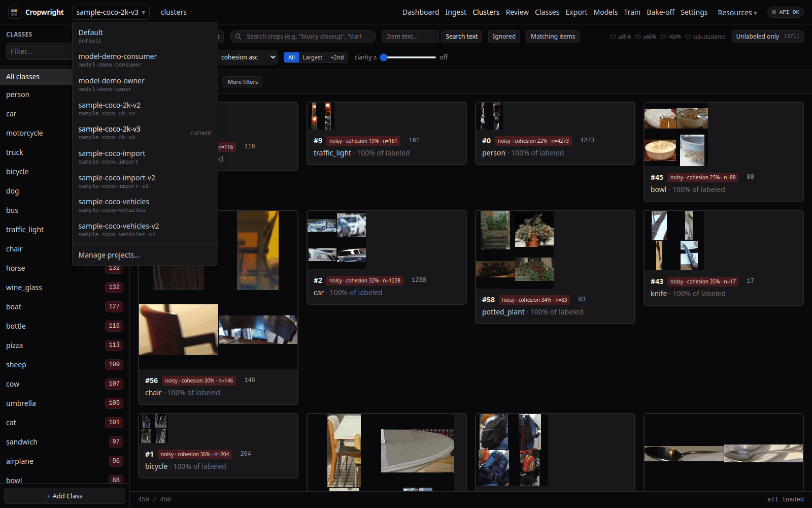Image resolution: width=812 pixels, height=508 pixels.
Task: Switch to model-demo-consumer project
Action: click(145, 60)
